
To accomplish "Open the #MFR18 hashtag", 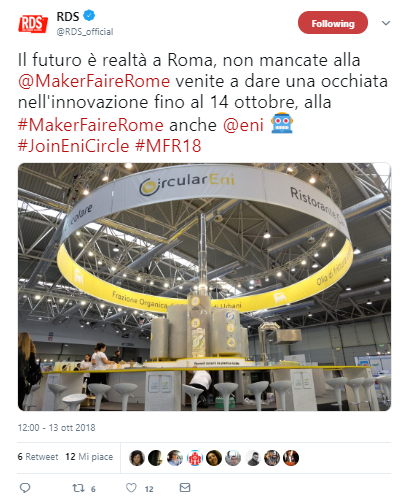I will pyautogui.click(x=168, y=146).
